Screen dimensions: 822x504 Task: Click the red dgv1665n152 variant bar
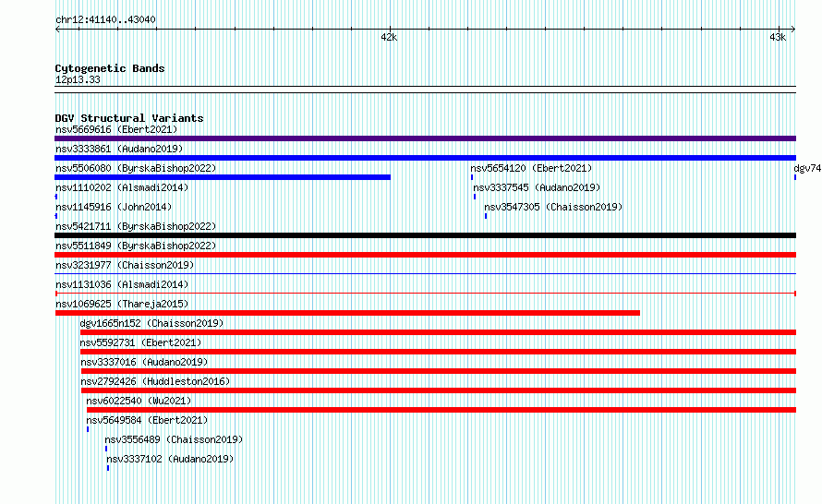click(x=439, y=332)
